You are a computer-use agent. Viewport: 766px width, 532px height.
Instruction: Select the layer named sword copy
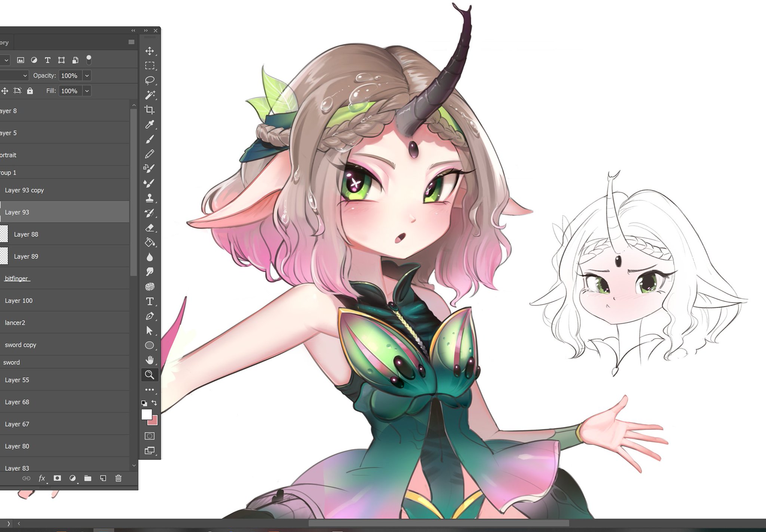pos(21,344)
